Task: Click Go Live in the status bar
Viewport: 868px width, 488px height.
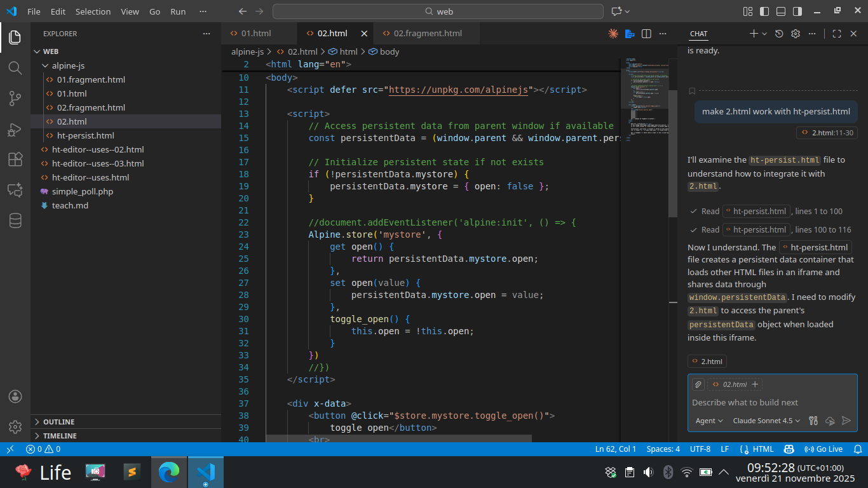Action: (x=824, y=449)
